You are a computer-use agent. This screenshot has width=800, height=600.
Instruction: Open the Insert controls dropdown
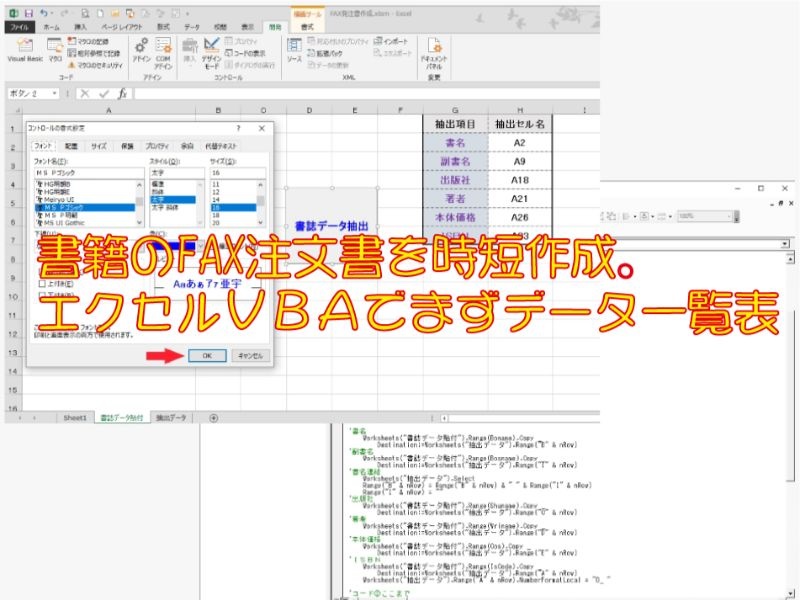click(x=189, y=55)
